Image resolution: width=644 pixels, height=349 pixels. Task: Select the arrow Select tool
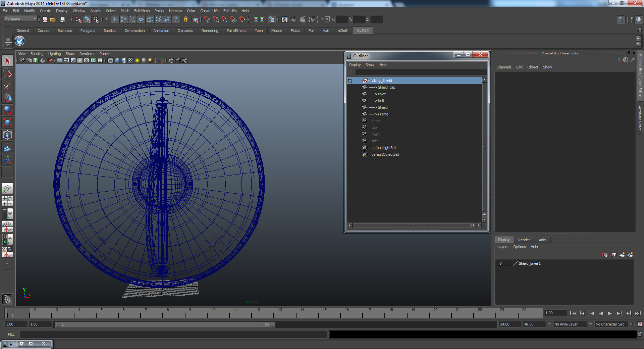tap(7, 61)
